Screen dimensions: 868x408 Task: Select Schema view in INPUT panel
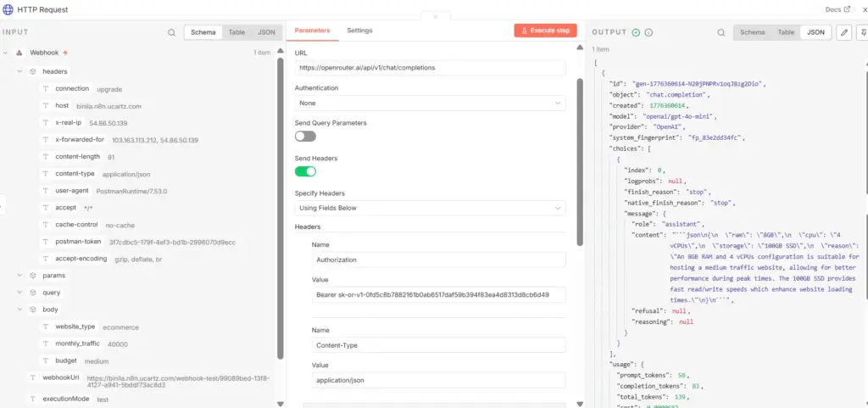(x=203, y=33)
